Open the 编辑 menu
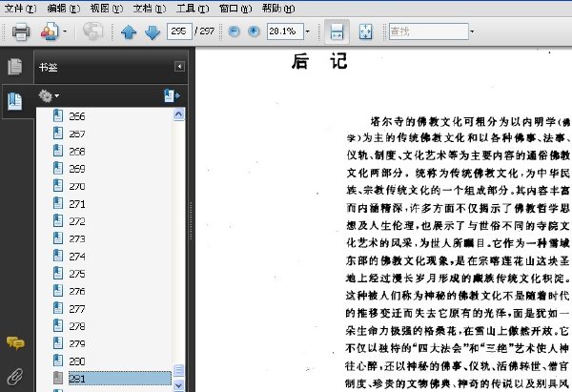The height and width of the screenshot is (392, 572). pyautogui.click(x=64, y=8)
